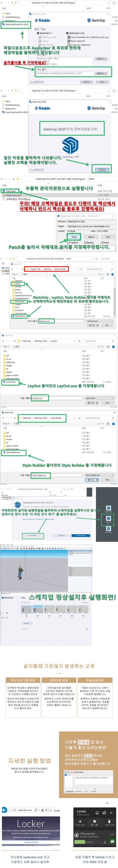Click the 설치(I) install button
The width and height of the screenshot is (118, 868).
(87, 82)
